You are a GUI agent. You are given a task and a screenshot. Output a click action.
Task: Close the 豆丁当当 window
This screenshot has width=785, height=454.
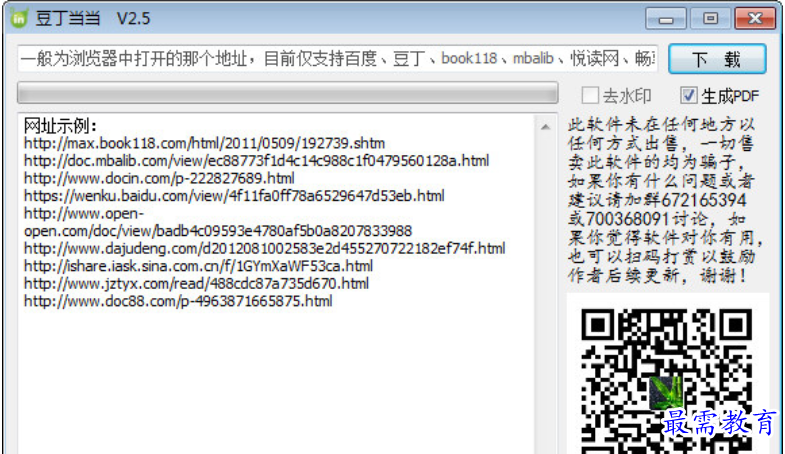coord(754,19)
